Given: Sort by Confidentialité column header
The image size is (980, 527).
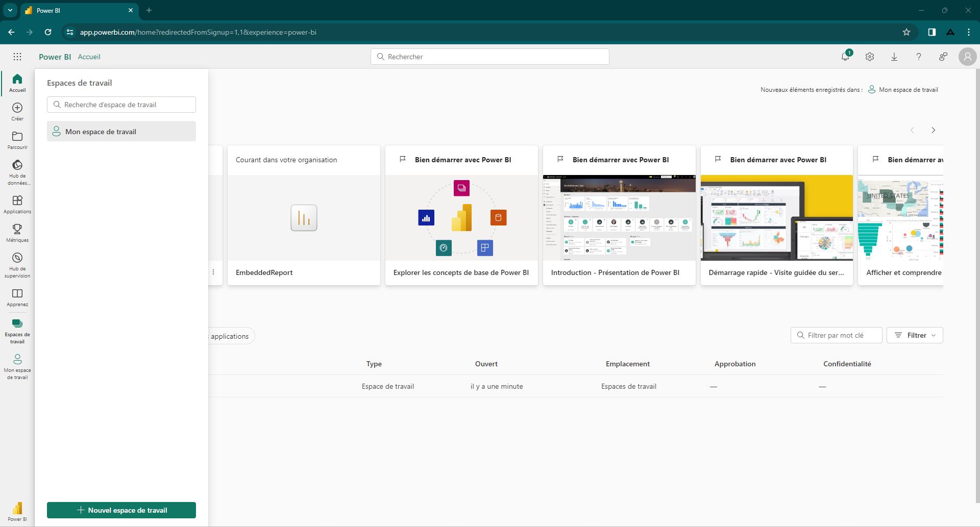Looking at the screenshot, I should [x=847, y=364].
